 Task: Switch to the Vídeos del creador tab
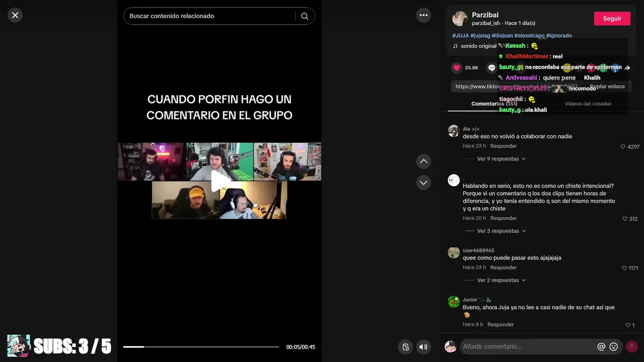(588, 104)
